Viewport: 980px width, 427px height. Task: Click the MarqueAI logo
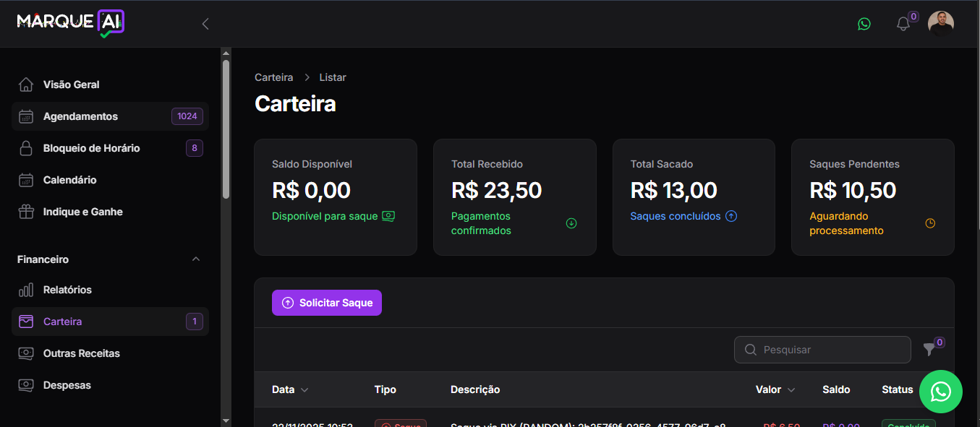click(x=71, y=22)
